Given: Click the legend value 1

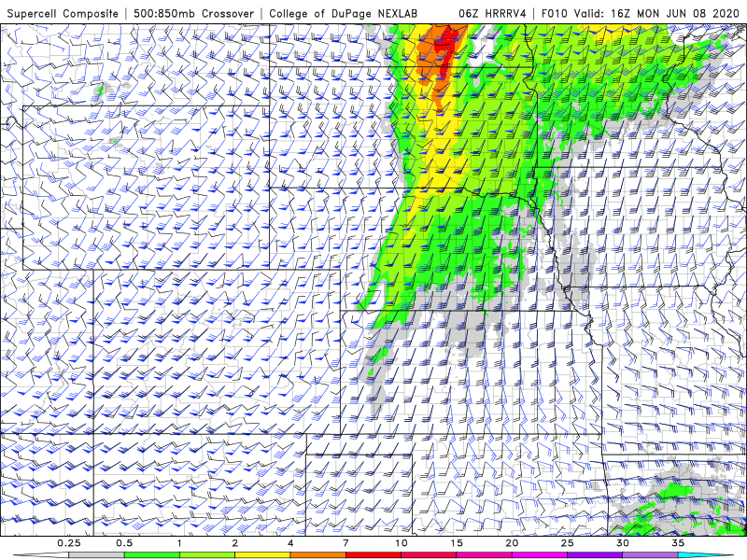Looking at the screenshot, I should (179, 543).
